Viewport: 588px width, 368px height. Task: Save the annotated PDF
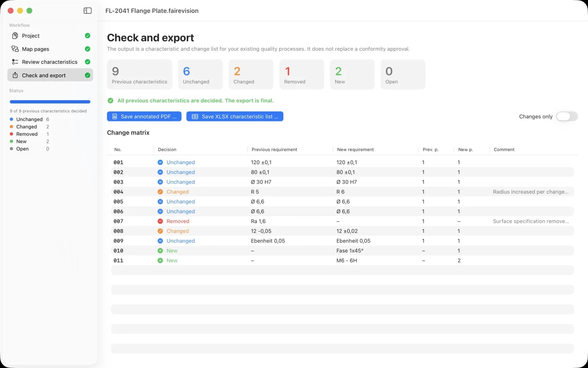144,116
